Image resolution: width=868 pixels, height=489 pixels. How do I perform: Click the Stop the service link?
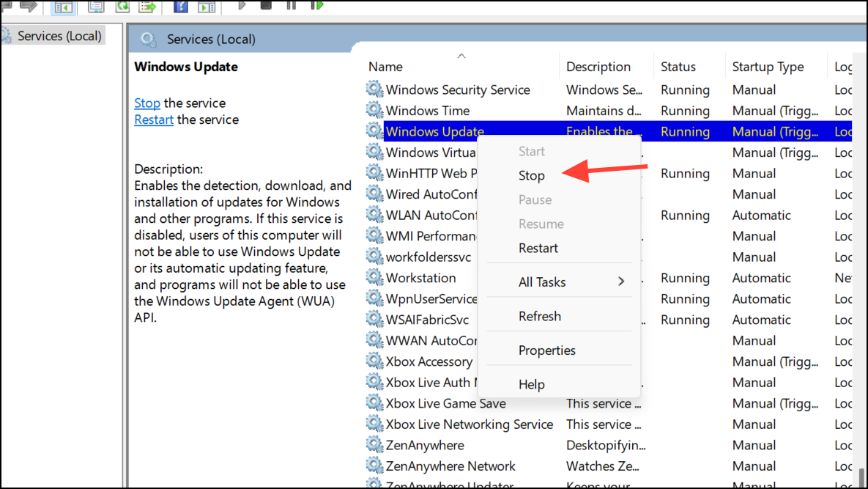click(147, 103)
